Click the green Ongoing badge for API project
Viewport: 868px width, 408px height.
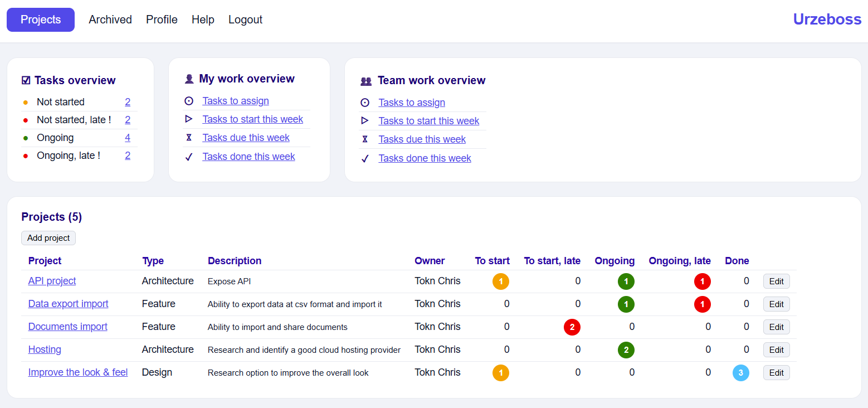point(626,281)
